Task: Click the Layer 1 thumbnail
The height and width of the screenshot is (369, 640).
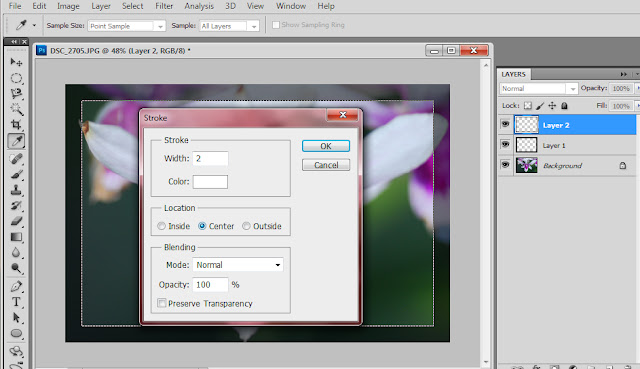Action: pos(527,145)
